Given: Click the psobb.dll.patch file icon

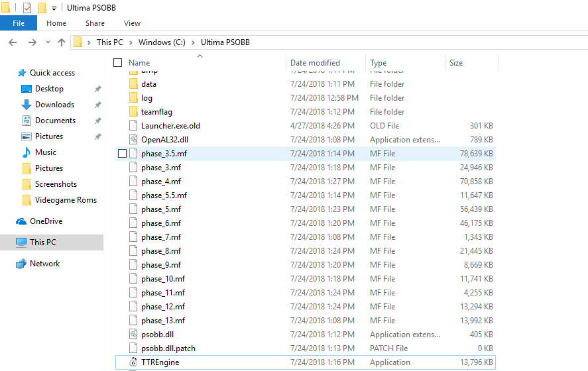Looking at the screenshot, I should click(133, 348).
